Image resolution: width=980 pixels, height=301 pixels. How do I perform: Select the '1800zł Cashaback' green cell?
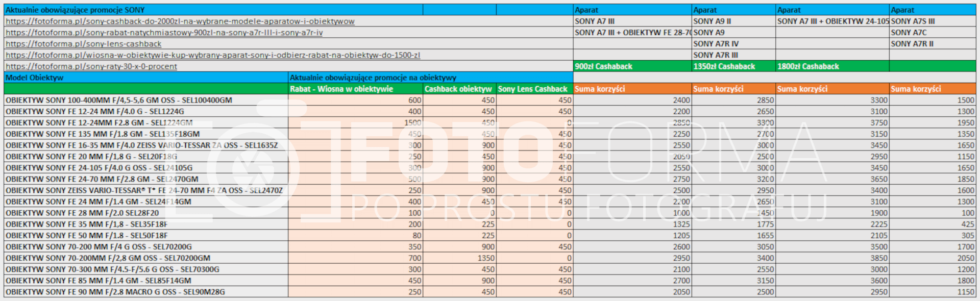832,66
